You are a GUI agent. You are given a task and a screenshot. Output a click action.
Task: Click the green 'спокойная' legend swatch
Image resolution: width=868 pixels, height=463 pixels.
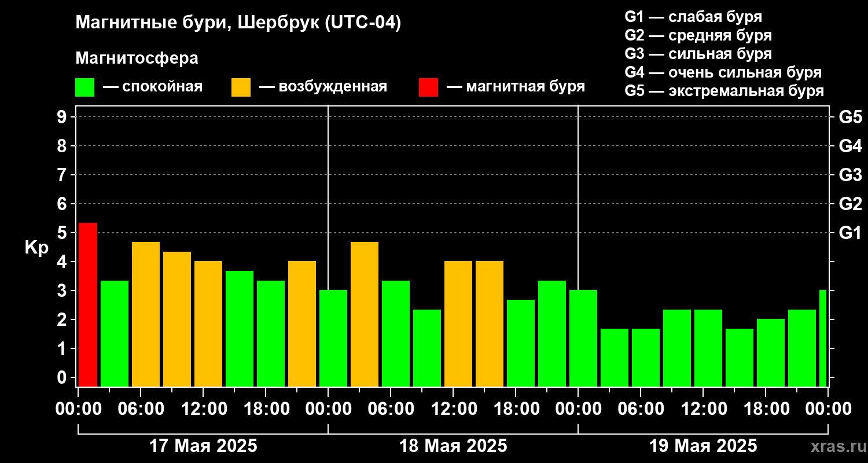[x=84, y=87]
